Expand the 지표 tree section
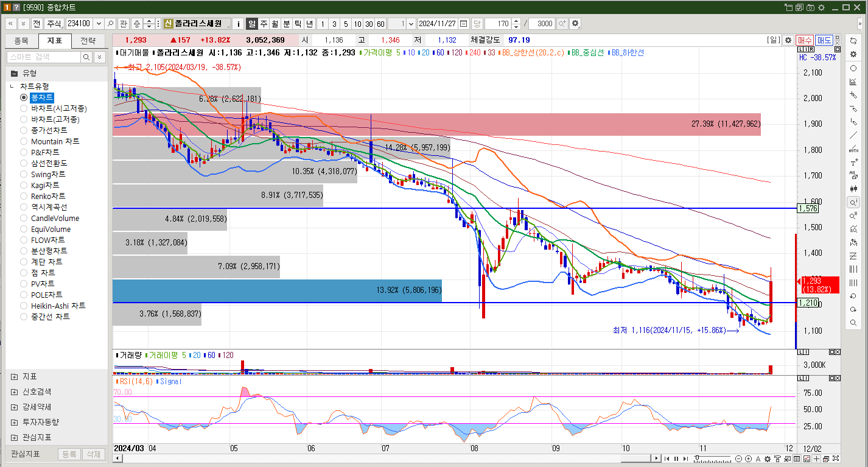This screenshot has height=467, width=868. pos(14,377)
